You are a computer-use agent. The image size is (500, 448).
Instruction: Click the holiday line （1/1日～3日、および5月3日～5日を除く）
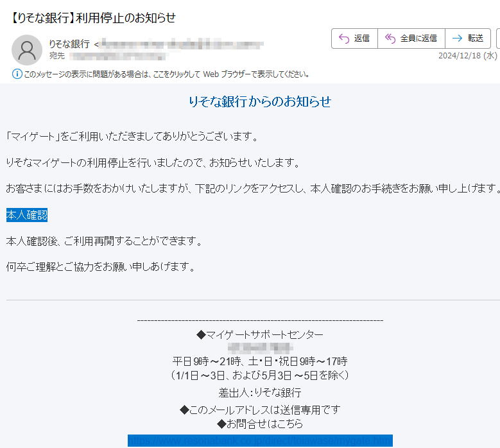click(260, 375)
